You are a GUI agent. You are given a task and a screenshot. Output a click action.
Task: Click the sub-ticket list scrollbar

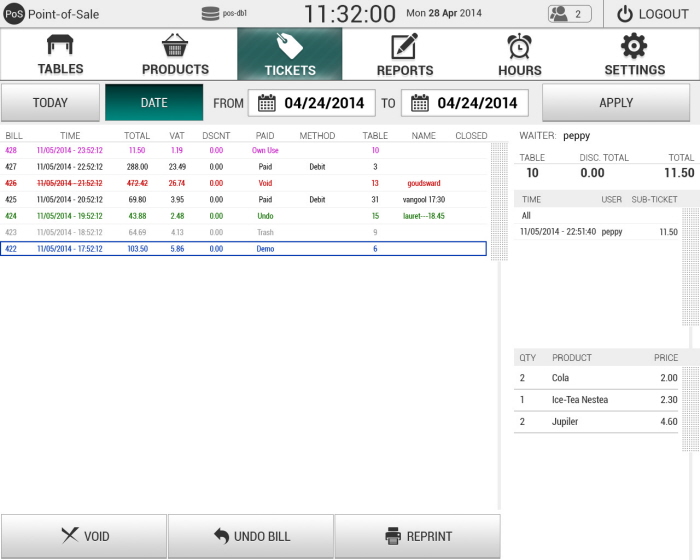coord(691,267)
